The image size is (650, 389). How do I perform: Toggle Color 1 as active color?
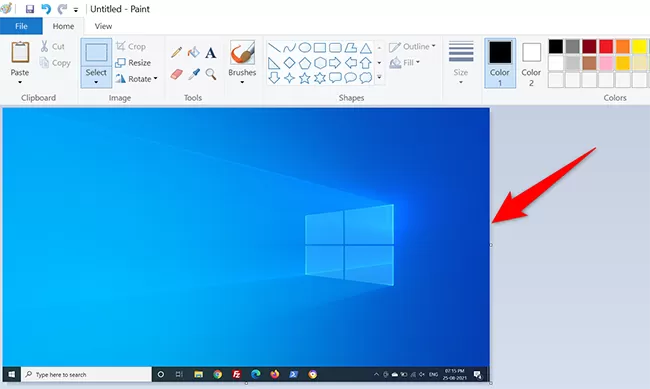click(x=500, y=63)
